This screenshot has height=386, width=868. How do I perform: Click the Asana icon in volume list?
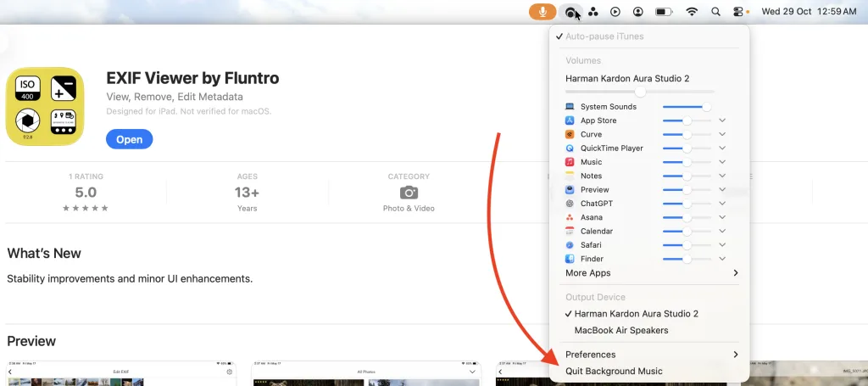(570, 217)
